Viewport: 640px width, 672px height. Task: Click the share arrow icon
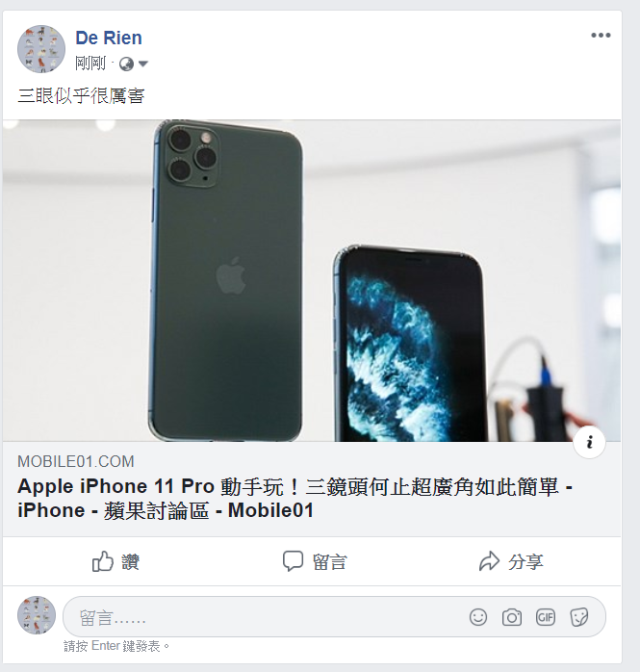pyautogui.click(x=489, y=561)
